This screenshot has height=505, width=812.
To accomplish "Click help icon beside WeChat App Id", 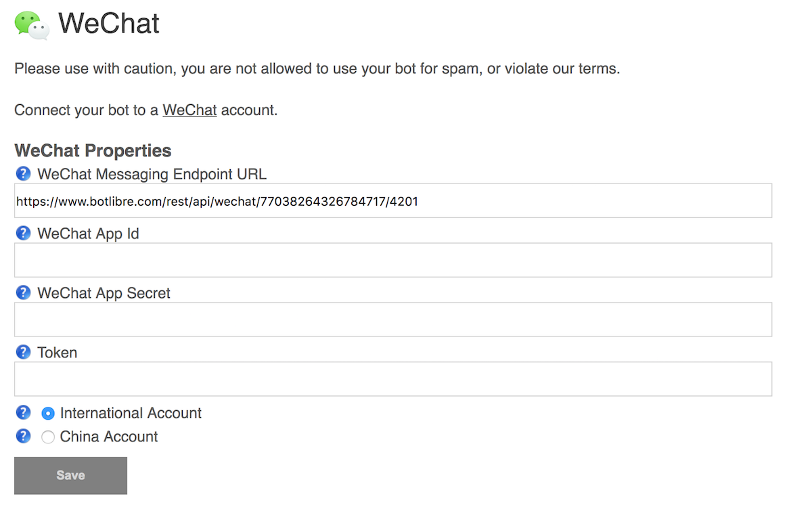I will 23,234.
